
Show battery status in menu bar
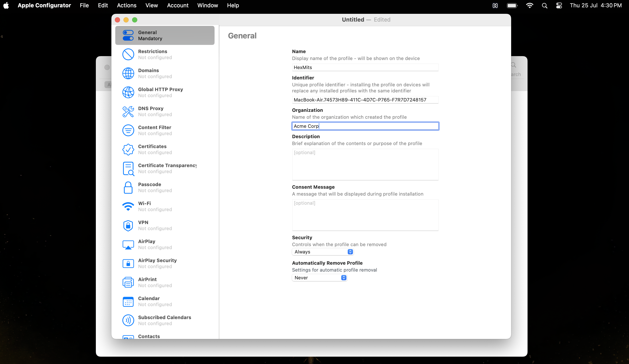(x=512, y=5)
